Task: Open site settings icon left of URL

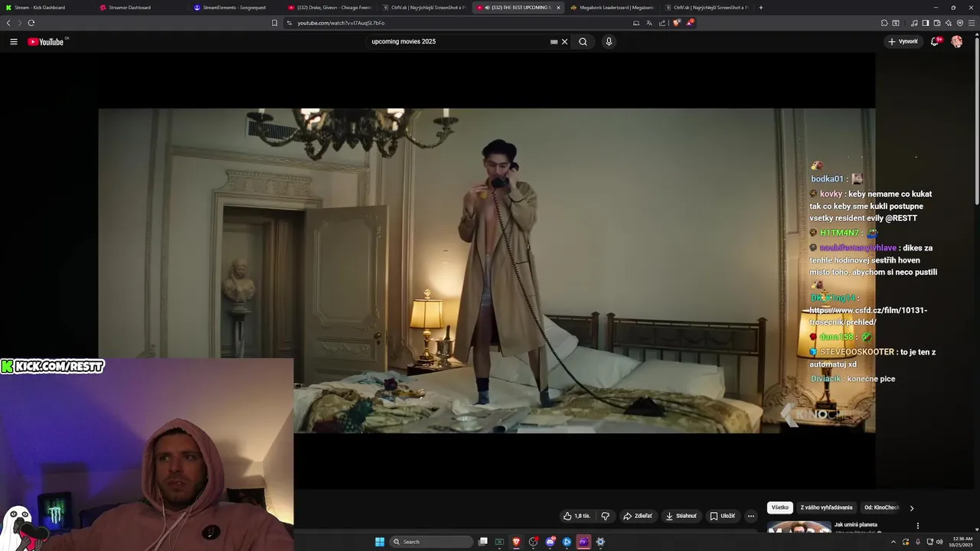Action: pos(289,23)
